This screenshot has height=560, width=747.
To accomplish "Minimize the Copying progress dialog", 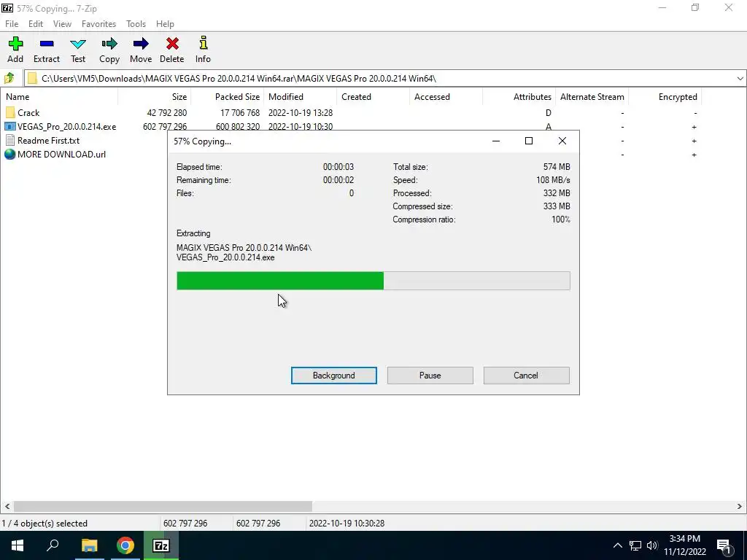I will 496,141.
